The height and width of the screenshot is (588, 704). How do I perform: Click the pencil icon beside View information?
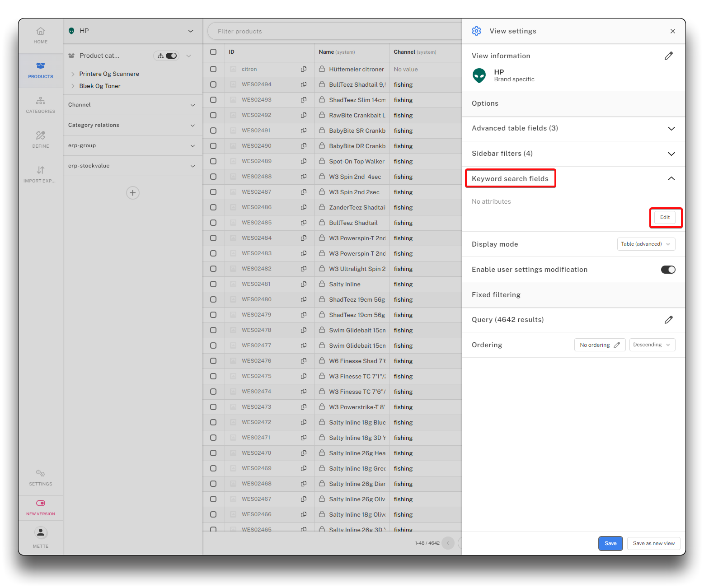coord(668,56)
